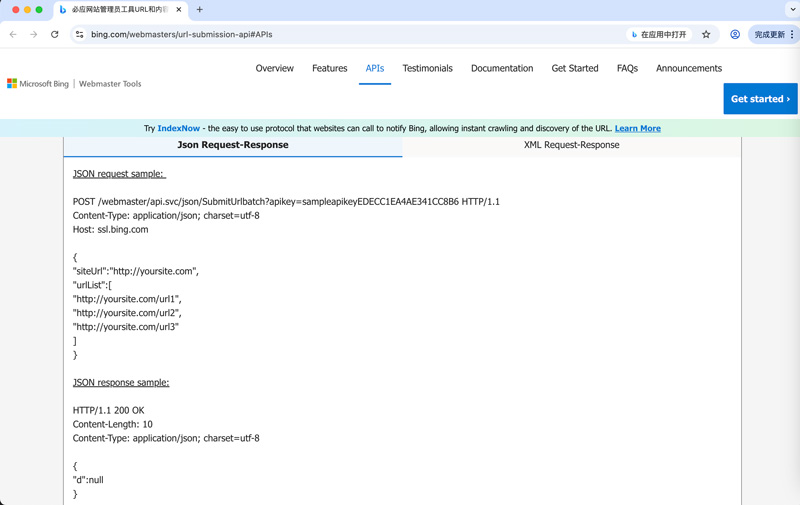Open the user profile icon
The image size is (800, 505).
coord(735,34)
